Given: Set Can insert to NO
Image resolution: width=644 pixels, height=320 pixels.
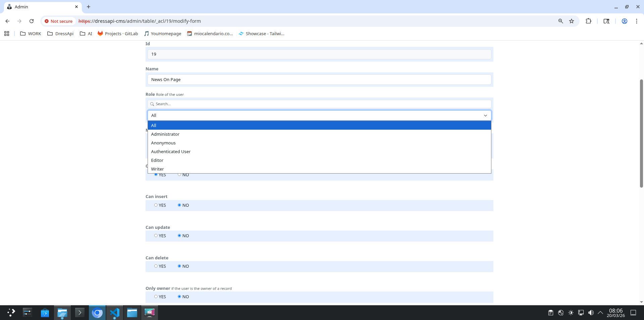Looking at the screenshot, I should click(179, 205).
